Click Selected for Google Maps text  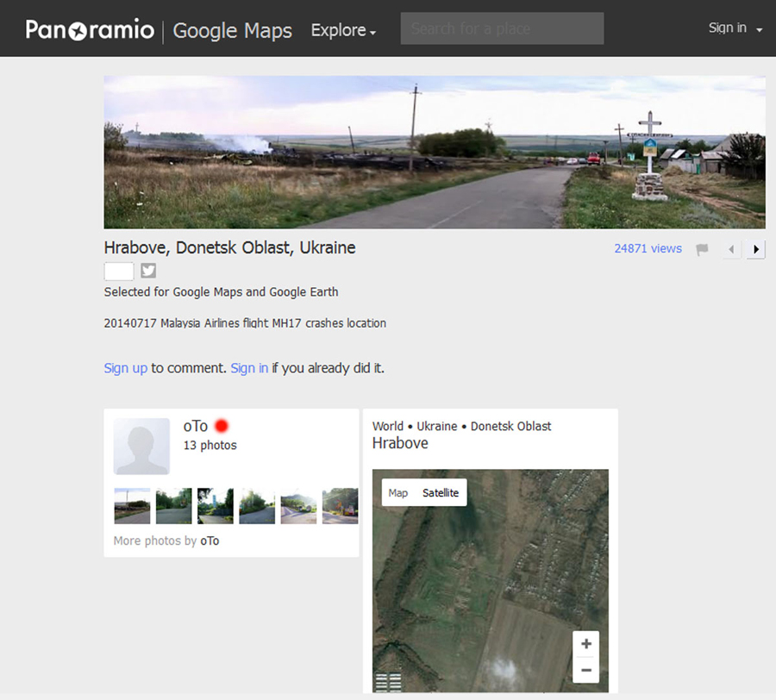[x=222, y=292]
